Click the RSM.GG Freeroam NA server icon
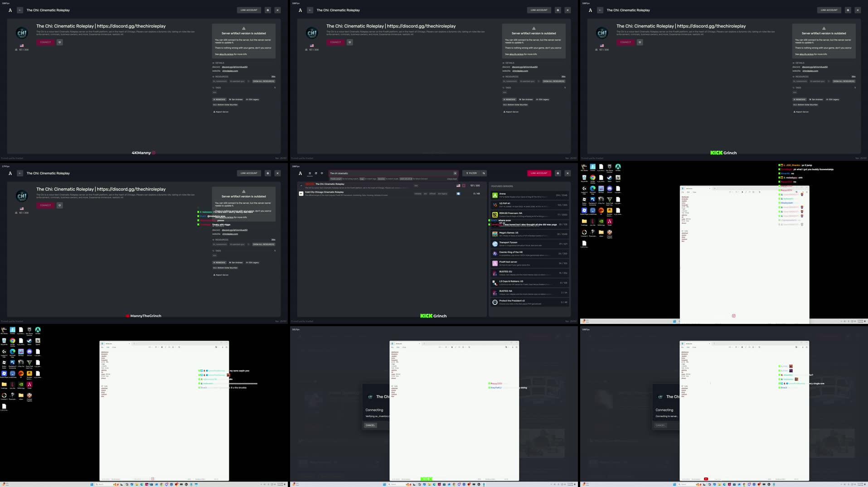 coord(495,214)
